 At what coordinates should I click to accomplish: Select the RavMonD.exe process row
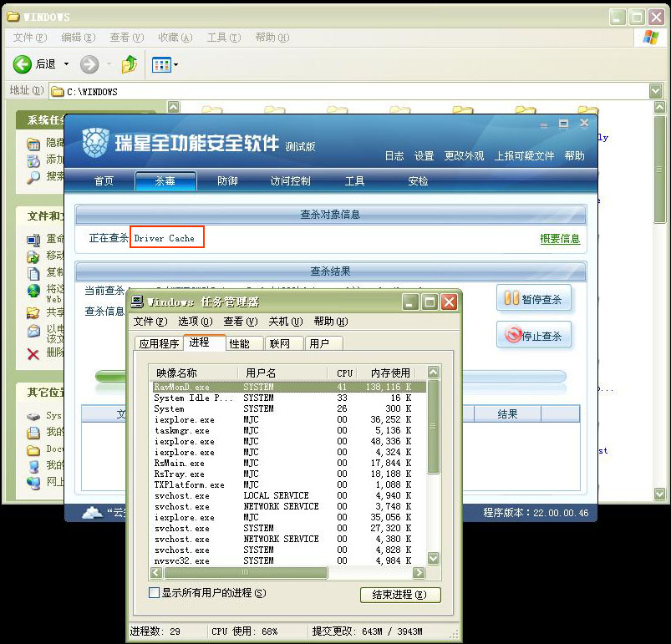(289, 387)
